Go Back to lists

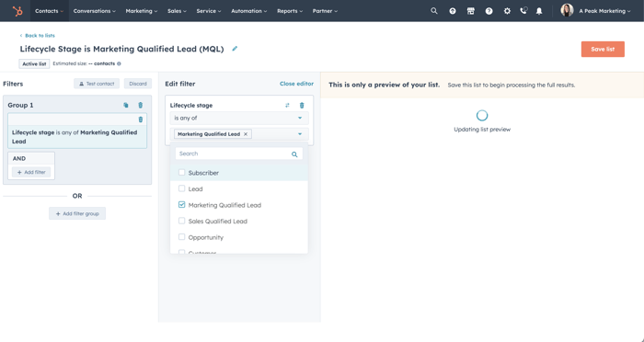point(38,36)
